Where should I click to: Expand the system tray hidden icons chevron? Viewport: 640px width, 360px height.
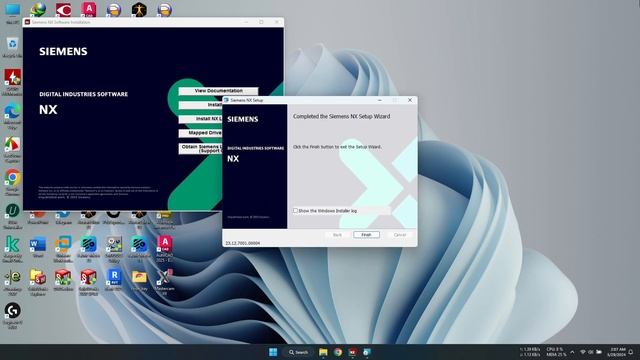click(572, 352)
